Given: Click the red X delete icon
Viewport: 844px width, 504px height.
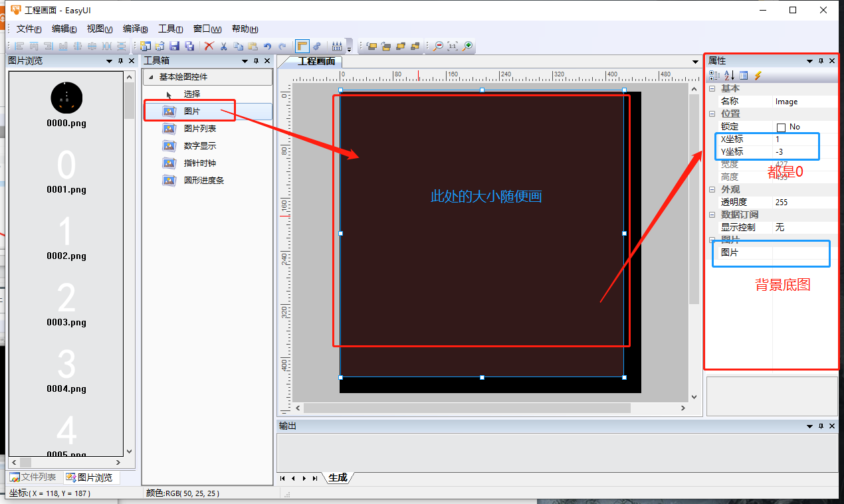Looking at the screenshot, I should pyautogui.click(x=209, y=46).
